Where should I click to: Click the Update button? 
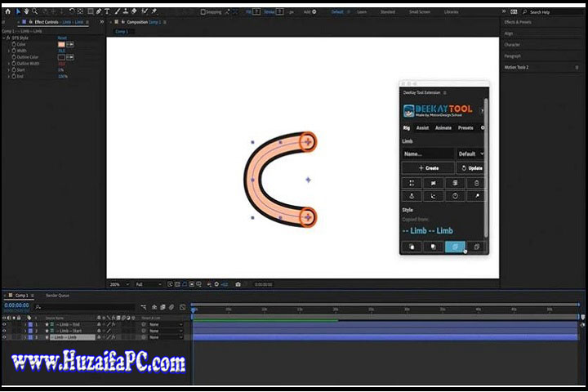(471, 168)
